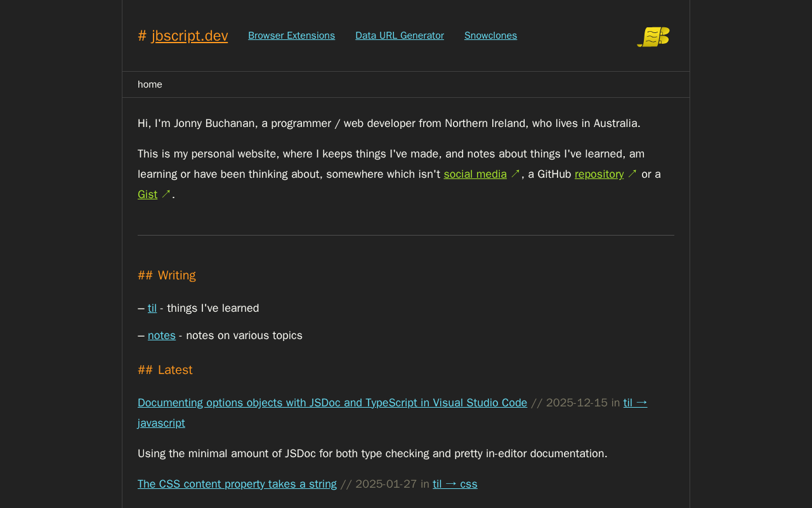This screenshot has height=508, width=812.
Task: Open the jbscript.dev site title link
Action: click(190, 36)
